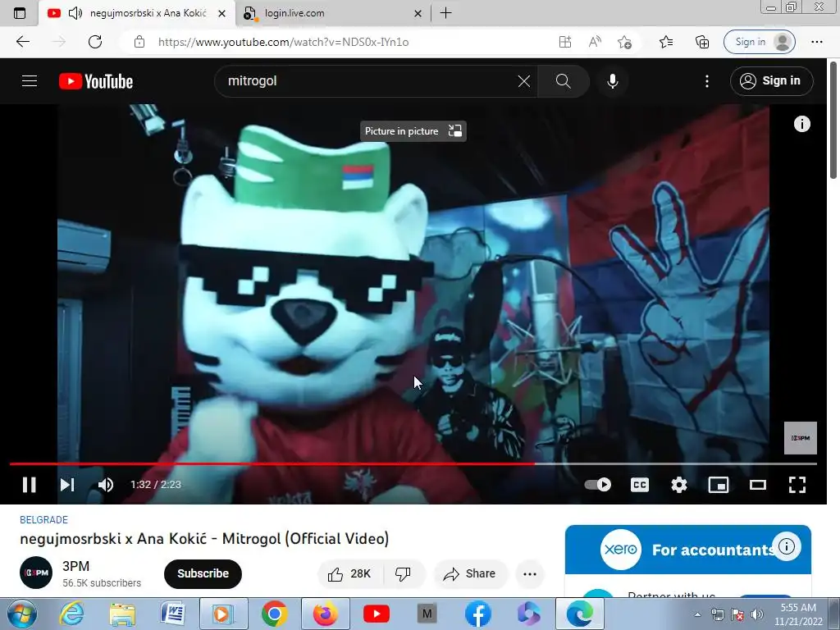Screen dimensions: 840x630
Task: Open Edge Collections
Action: pyautogui.click(x=702, y=42)
